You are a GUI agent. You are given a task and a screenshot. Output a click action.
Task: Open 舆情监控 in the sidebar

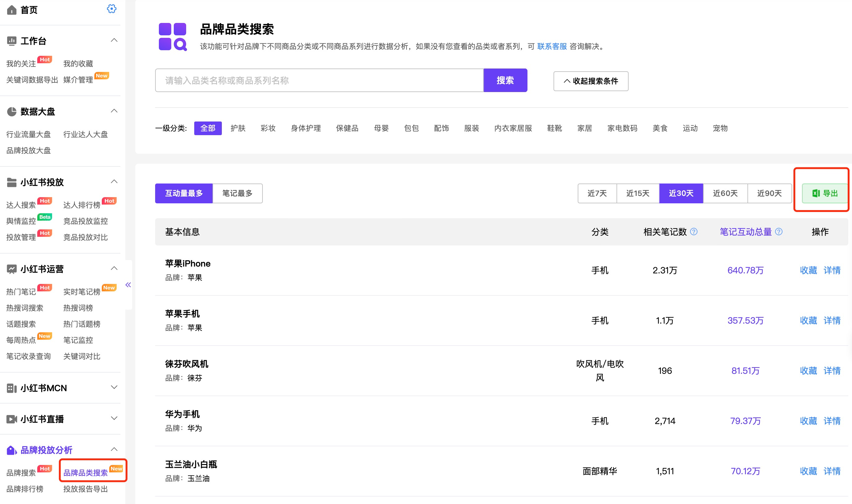[x=21, y=221]
